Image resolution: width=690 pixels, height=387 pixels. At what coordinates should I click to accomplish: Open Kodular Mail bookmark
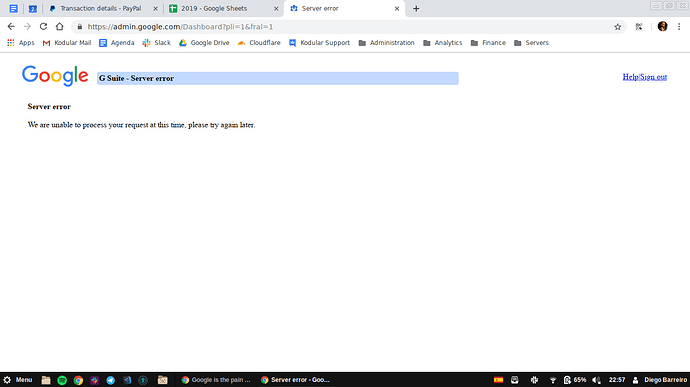[x=66, y=43]
